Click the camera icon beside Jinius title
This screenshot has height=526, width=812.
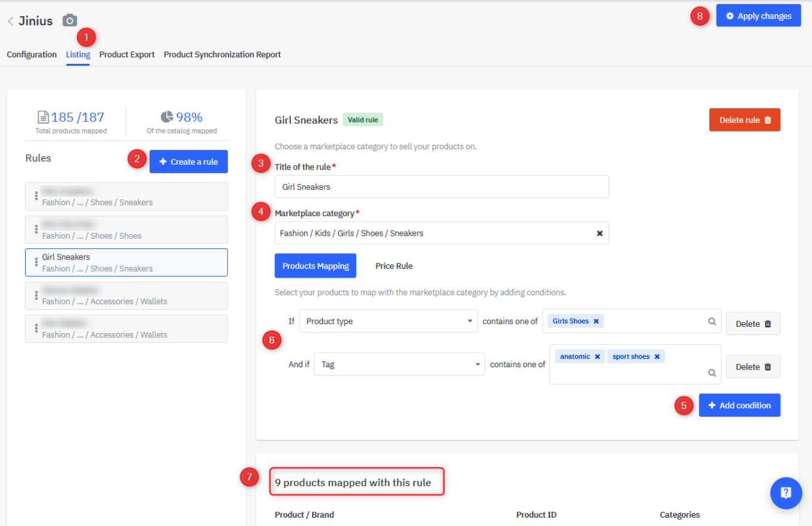[x=70, y=21]
